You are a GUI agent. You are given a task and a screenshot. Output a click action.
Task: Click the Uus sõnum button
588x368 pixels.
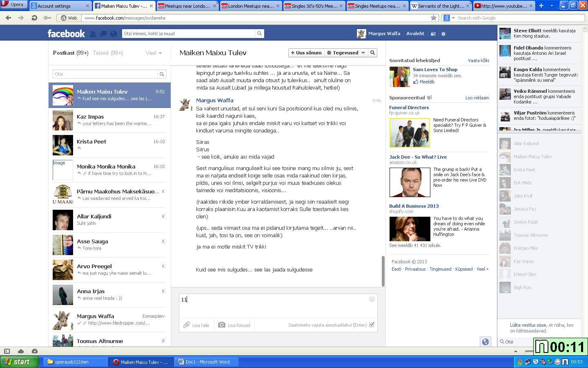click(306, 53)
